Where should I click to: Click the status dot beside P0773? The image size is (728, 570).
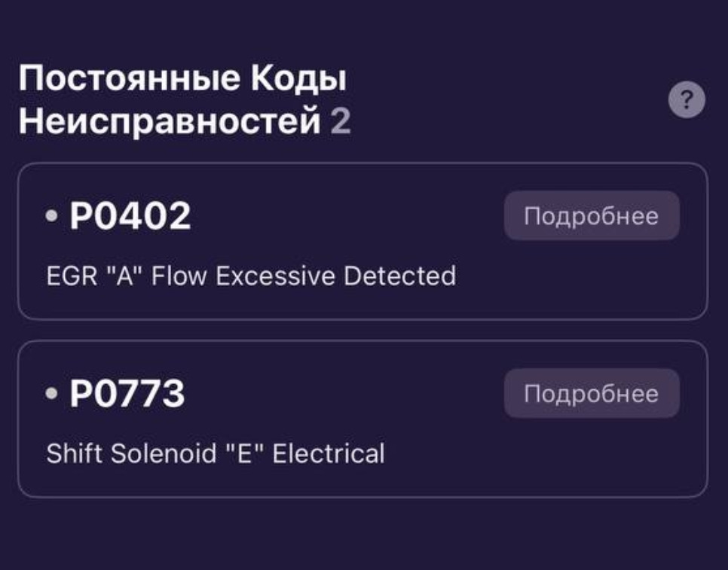click(51, 394)
